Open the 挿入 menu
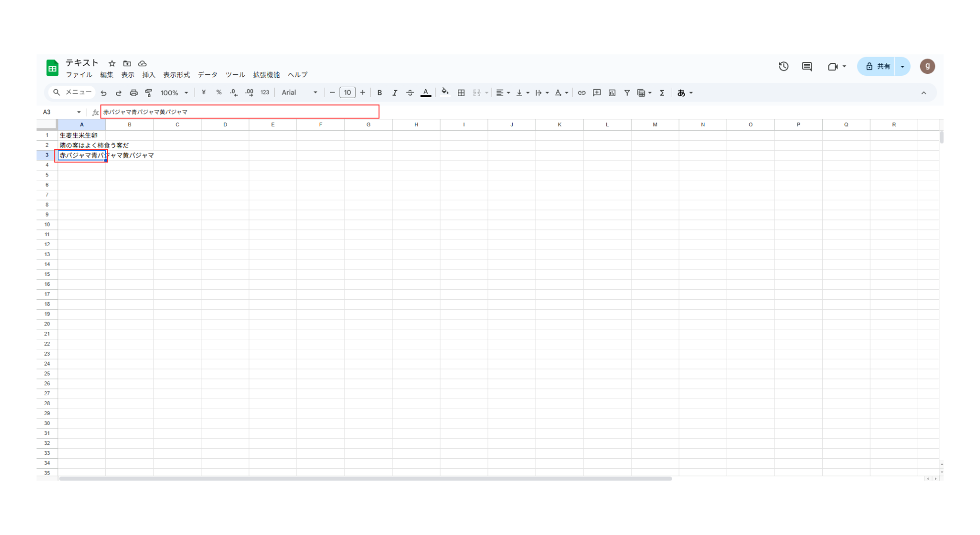Viewport: 980px width, 535px height. [148, 75]
